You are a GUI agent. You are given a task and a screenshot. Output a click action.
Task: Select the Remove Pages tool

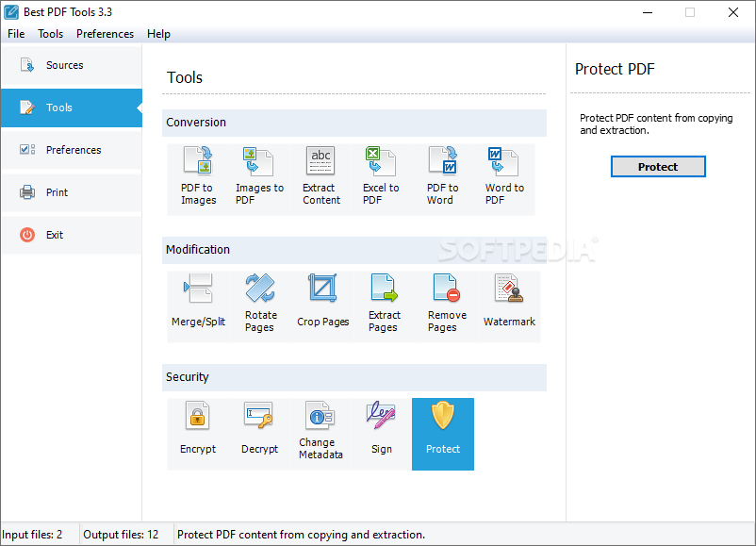click(447, 306)
